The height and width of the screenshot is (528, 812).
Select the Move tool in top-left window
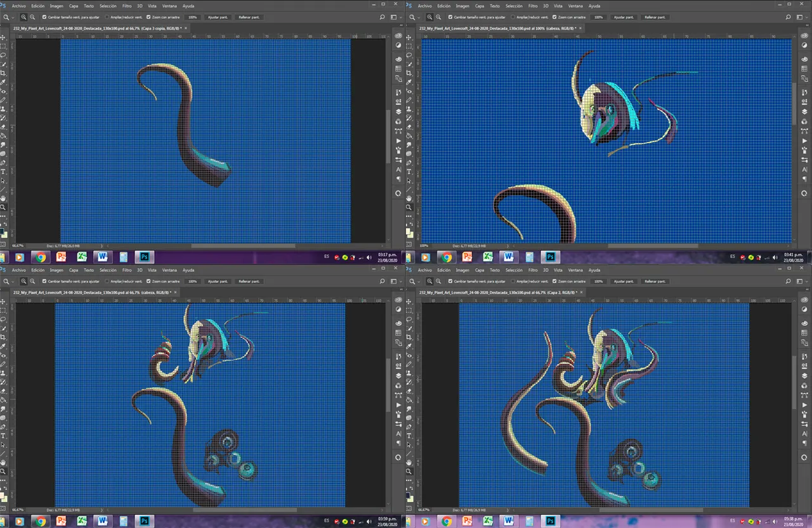click(x=3, y=37)
